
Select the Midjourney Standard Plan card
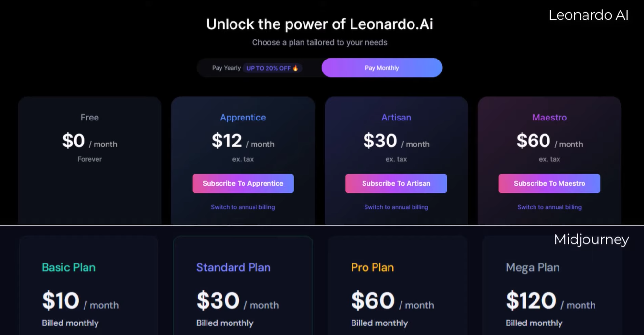pos(243,286)
